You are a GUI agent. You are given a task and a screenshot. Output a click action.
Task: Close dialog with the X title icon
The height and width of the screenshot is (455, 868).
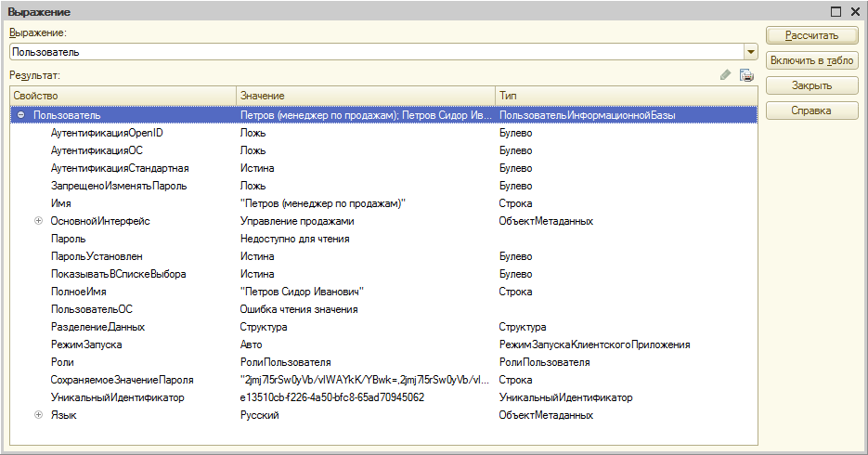(x=855, y=11)
